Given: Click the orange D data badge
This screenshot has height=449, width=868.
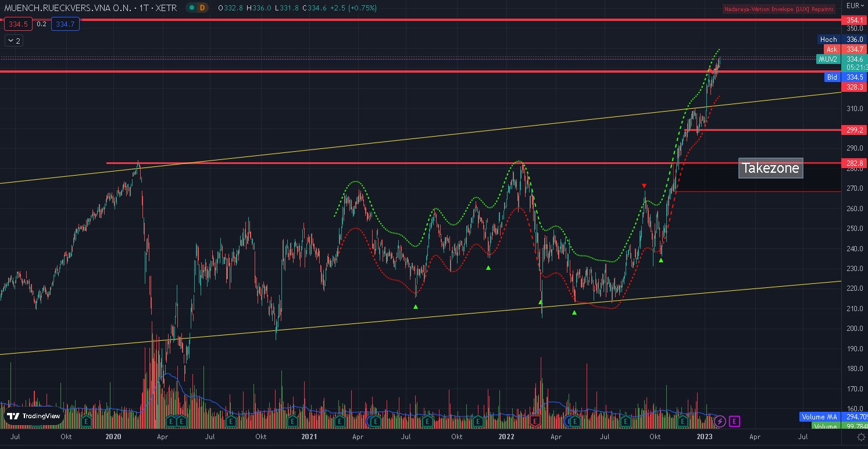Looking at the screenshot, I should pos(202,8).
